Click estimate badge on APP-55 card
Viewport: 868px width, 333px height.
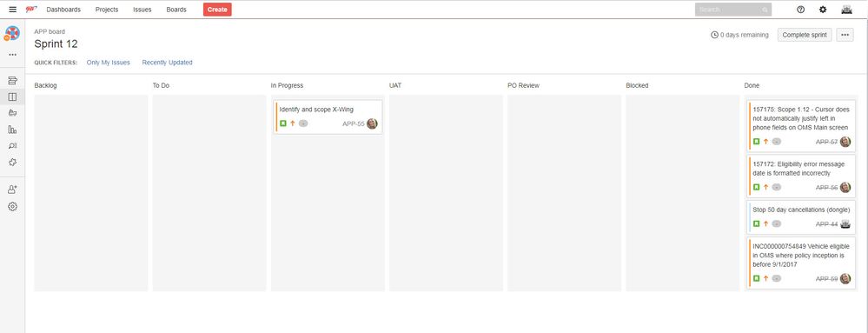303,123
